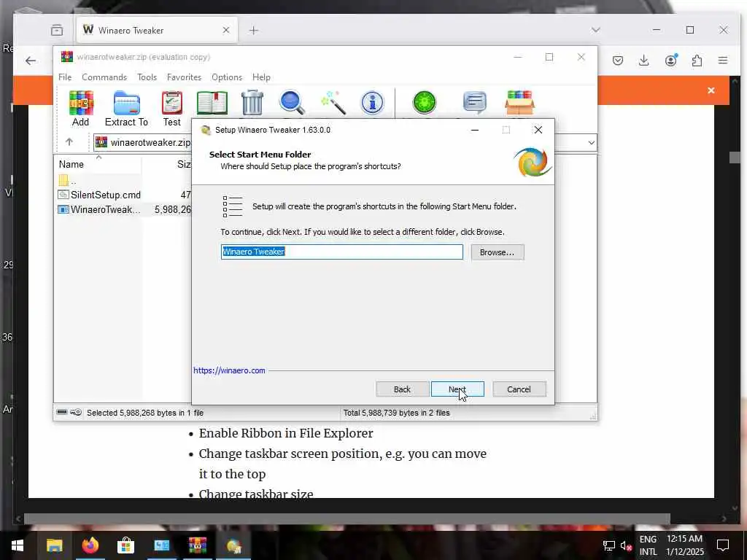
Task: Click Back in the setup wizard
Action: tap(402, 389)
